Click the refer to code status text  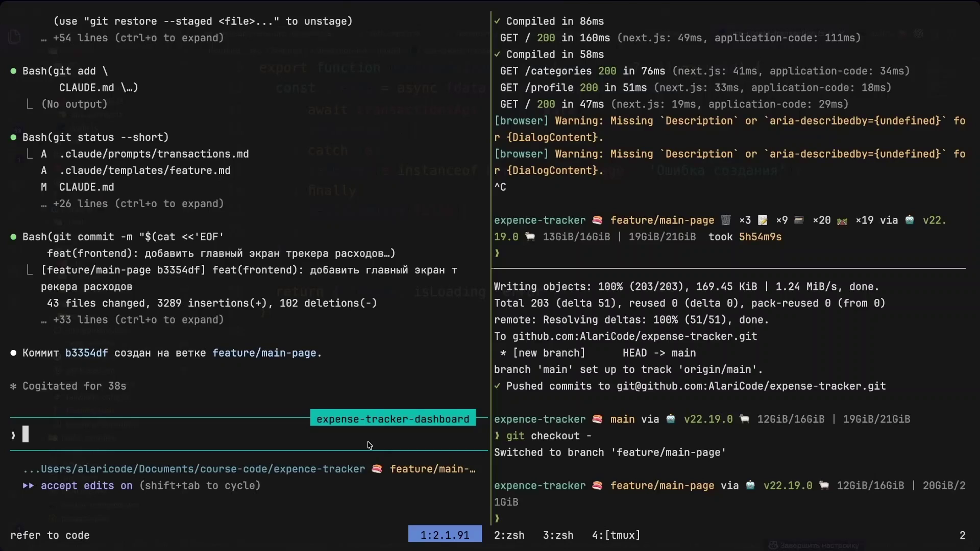pos(50,535)
